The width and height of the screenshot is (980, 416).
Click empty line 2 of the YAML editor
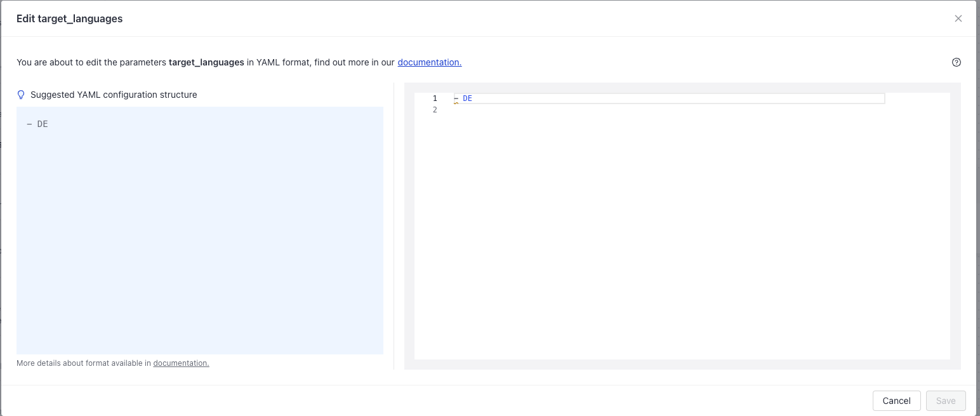tap(571, 109)
